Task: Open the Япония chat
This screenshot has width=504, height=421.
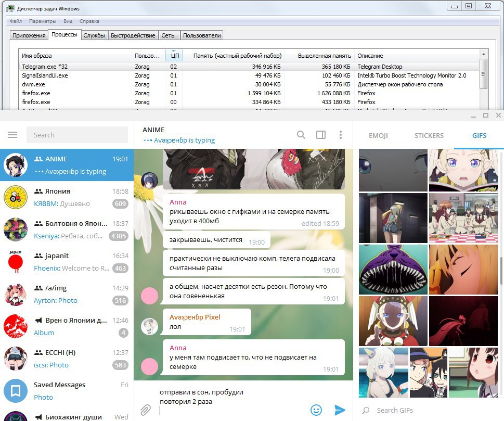Action: pos(67,197)
